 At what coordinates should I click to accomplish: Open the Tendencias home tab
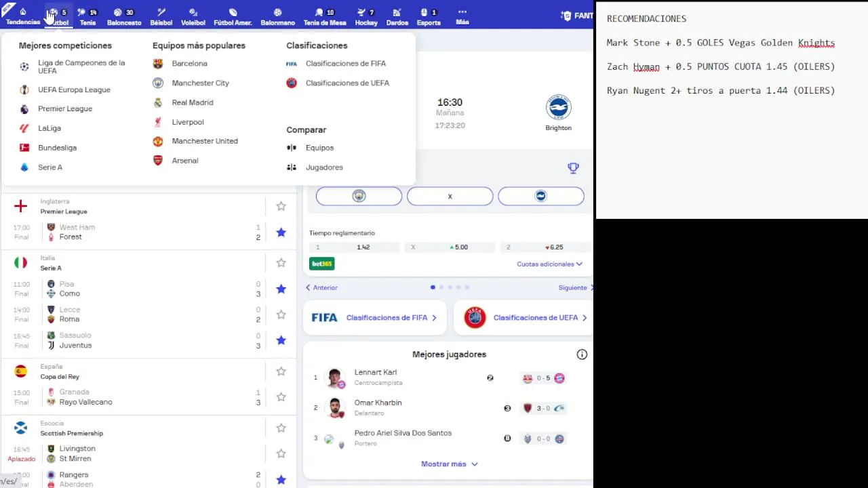pyautogui.click(x=23, y=17)
